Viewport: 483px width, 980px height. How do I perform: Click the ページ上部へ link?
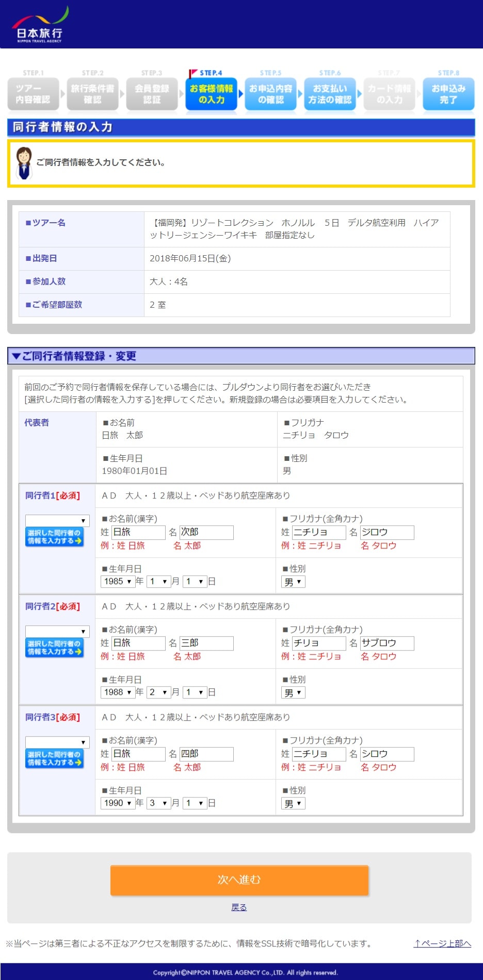(x=442, y=943)
